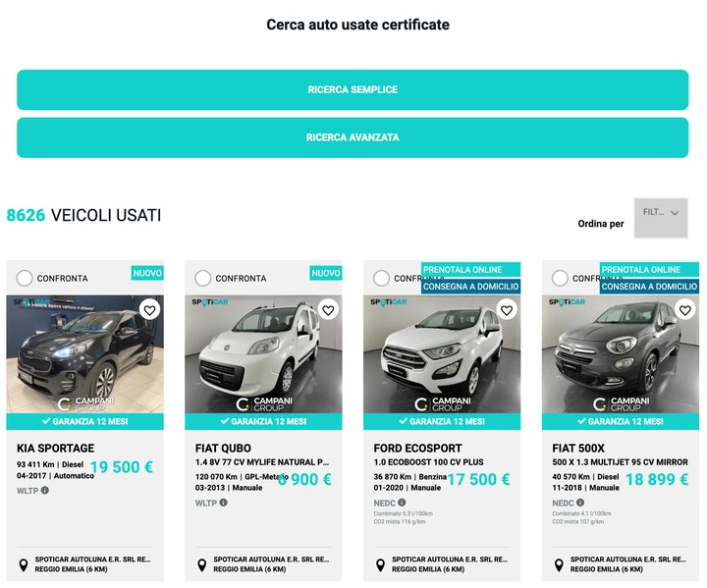Click Garanzia 12 Mesi banner on Fiat 500X
Viewport: 707px width, 588px height.
(x=621, y=421)
